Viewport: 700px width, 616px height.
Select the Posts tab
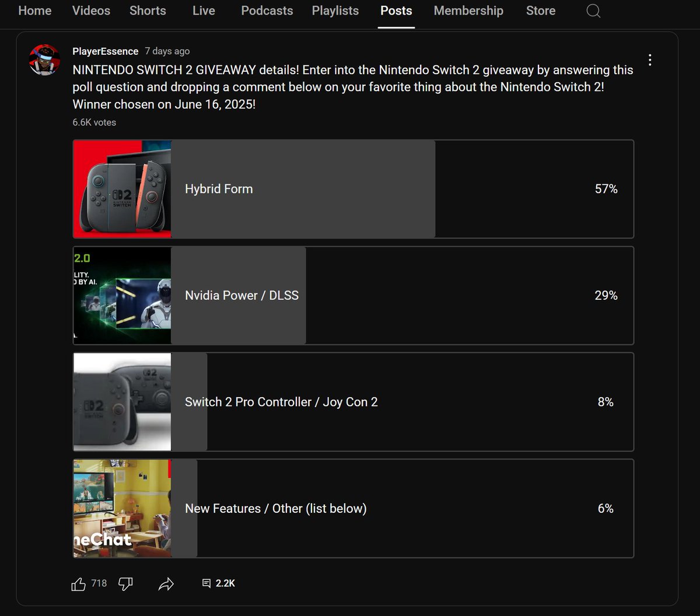pos(396,10)
